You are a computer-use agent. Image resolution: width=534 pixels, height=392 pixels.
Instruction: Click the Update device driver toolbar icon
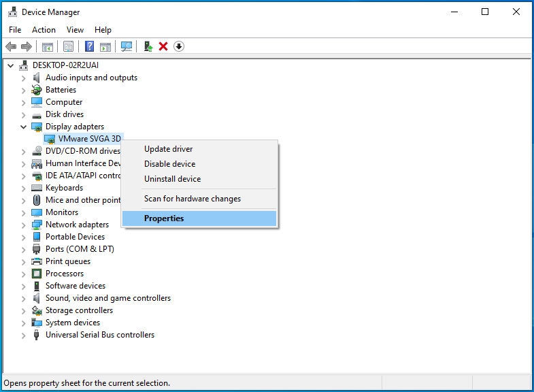pyautogui.click(x=148, y=46)
